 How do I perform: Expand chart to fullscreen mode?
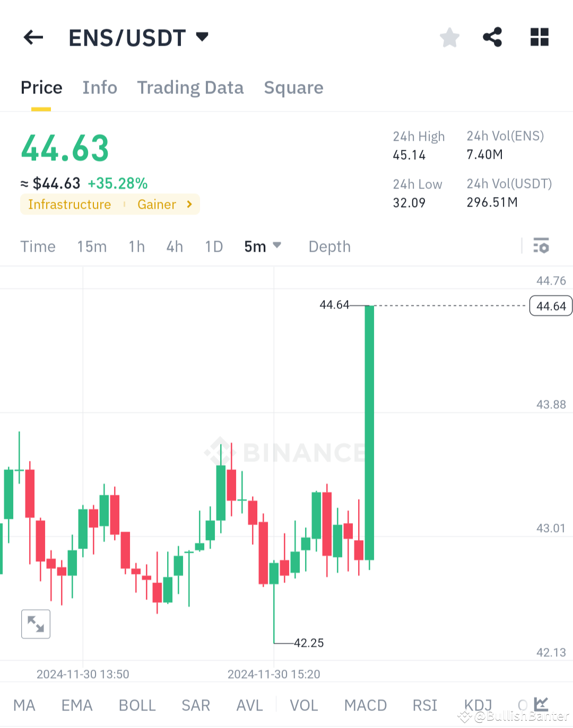(36, 624)
